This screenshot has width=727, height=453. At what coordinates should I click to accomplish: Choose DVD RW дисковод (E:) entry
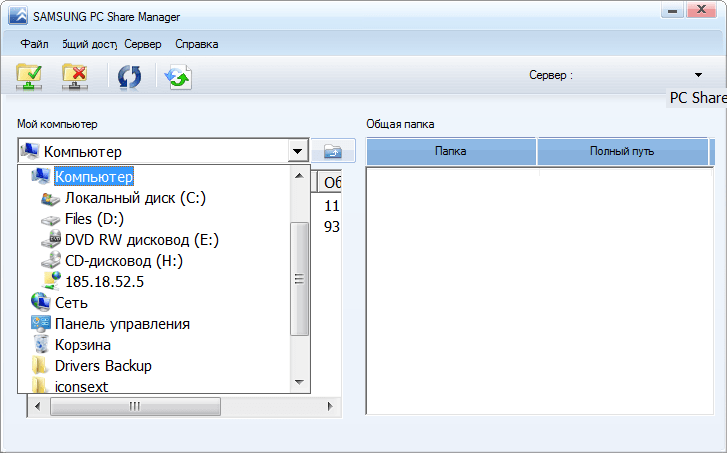141,240
